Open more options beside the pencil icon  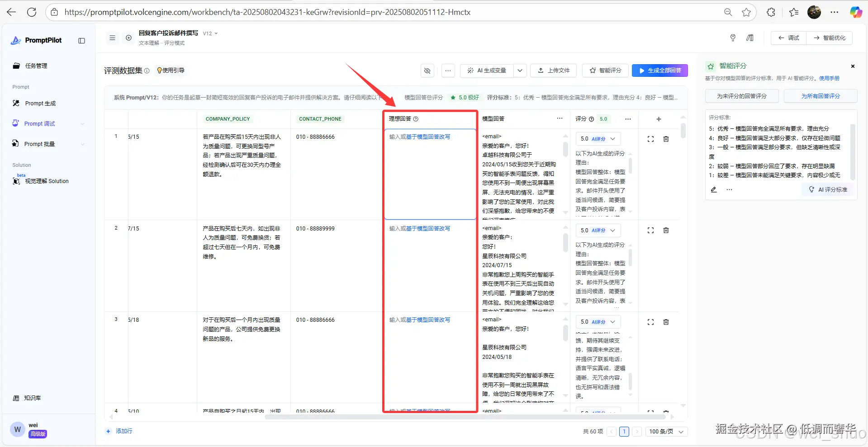point(729,190)
